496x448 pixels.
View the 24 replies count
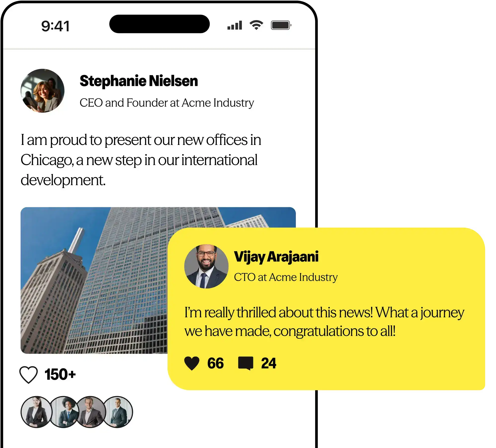[268, 363]
